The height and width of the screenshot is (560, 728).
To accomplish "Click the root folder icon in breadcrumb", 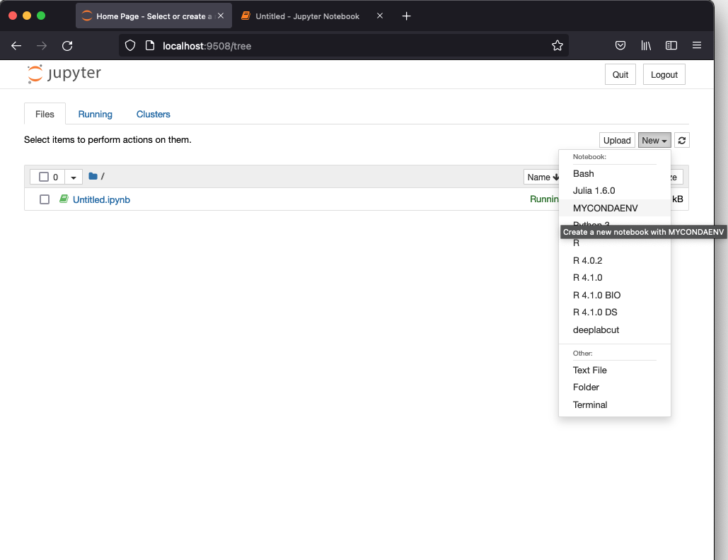I will point(93,176).
